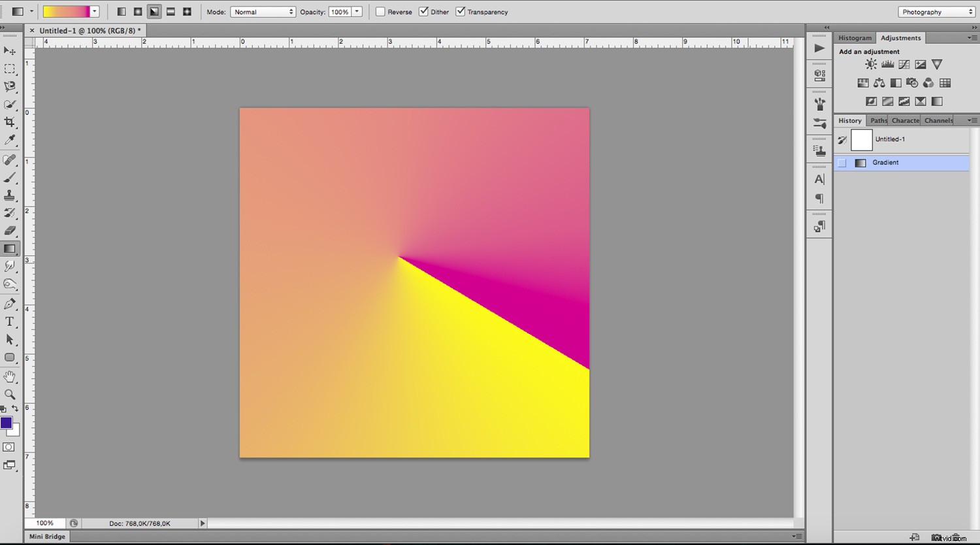Choose the Linear Gradient style
The height and width of the screenshot is (545, 980).
pyautogui.click(x=121, y=11)
